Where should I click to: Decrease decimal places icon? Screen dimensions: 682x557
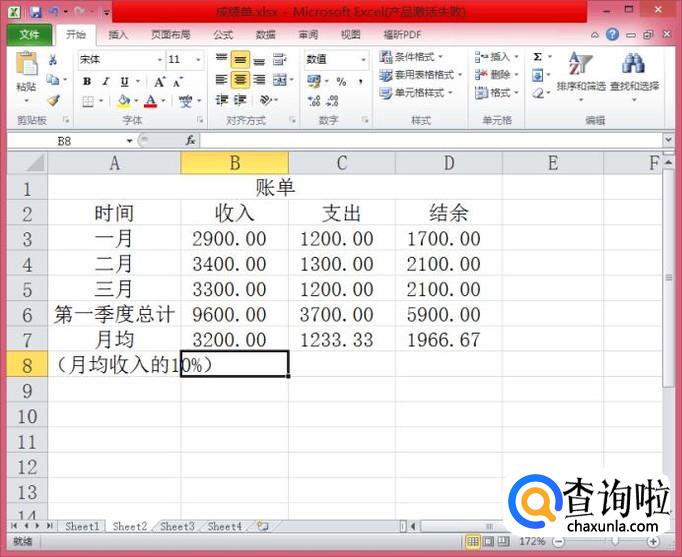(332, 101)
